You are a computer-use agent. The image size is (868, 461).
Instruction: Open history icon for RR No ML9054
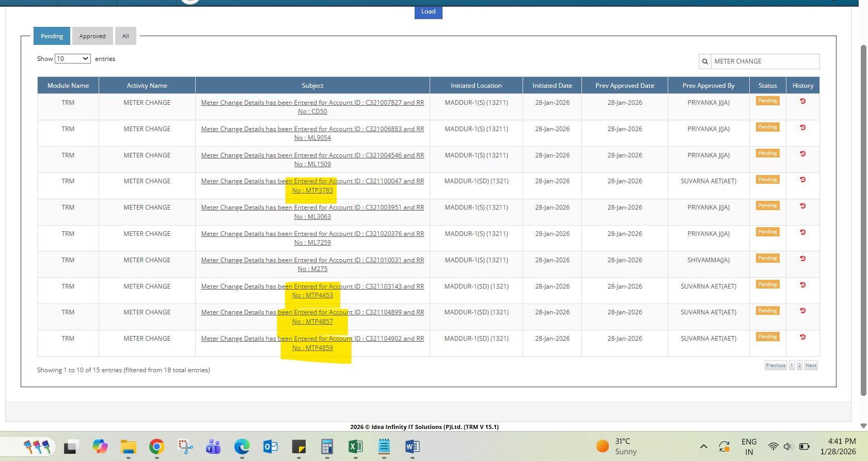(802, 128)
